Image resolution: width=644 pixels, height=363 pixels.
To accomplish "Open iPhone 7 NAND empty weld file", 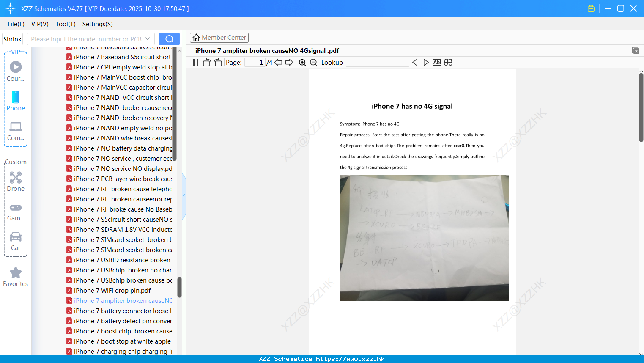I will (119, 128).
